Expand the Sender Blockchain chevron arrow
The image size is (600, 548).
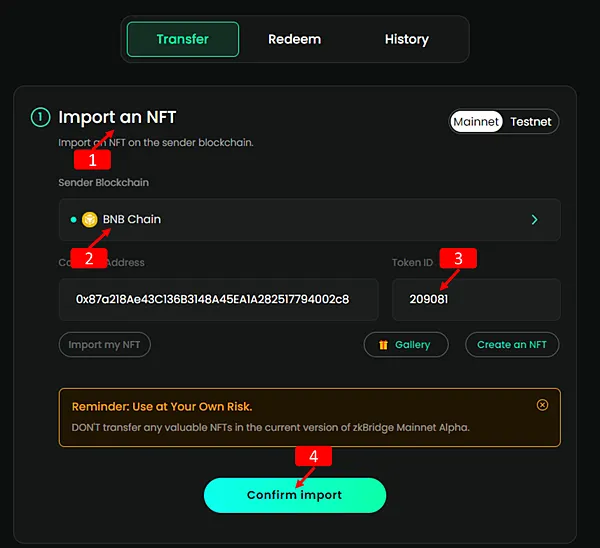[x=535, y=219]
